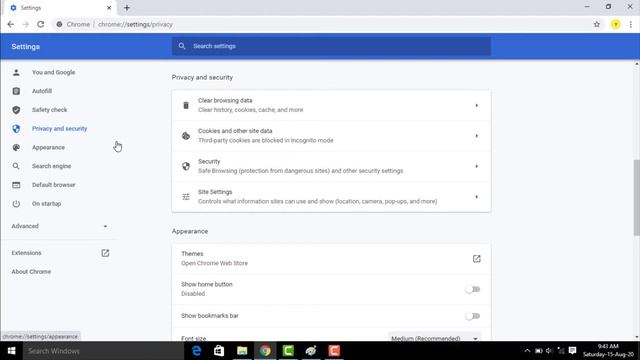The image size is (640, 360).
Task: Open Microsoft Store from taskbar
Action: click(x=219, y=351)
